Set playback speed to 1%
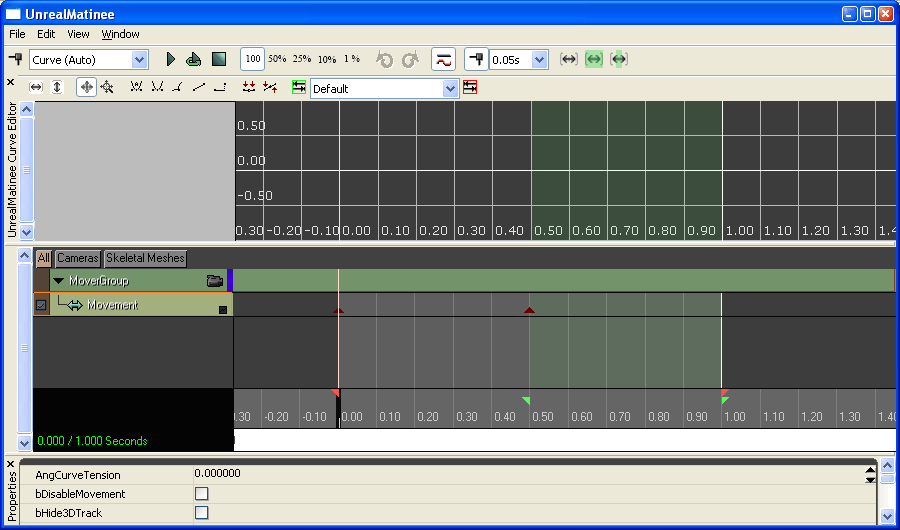This screenshot has height=530, width=900. click(352, 59)
